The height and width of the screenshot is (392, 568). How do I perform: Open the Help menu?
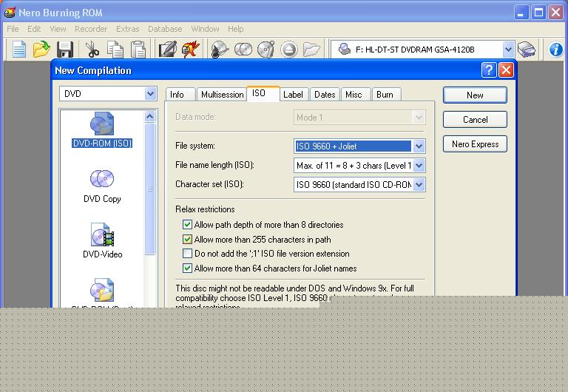(x=235, y=29)
